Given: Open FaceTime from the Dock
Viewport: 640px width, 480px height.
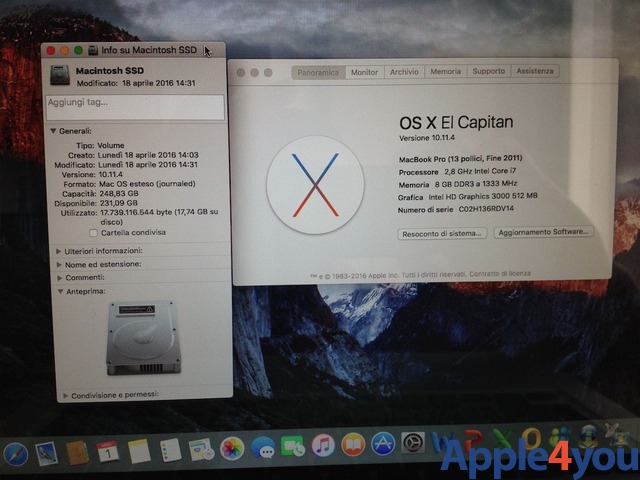Looking at the screenshot, I should (293, 447).
